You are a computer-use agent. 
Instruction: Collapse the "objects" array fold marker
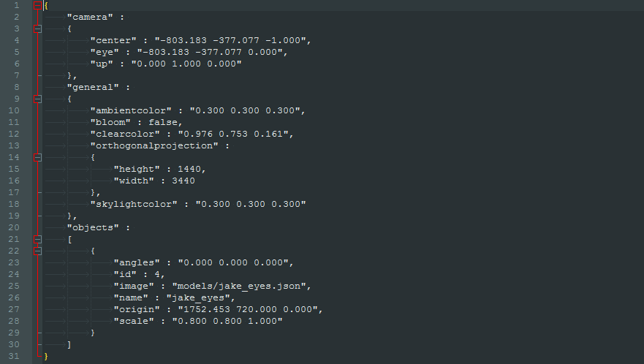pos(38,239)
